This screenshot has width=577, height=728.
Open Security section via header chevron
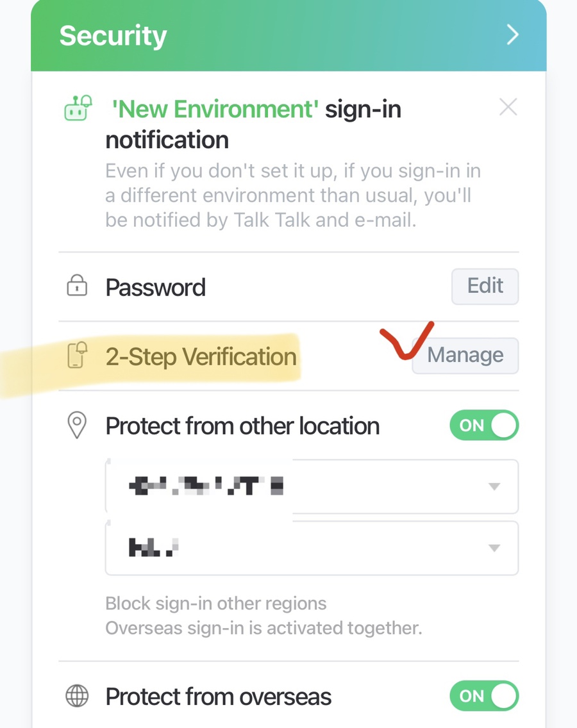(x=512, y=35)
